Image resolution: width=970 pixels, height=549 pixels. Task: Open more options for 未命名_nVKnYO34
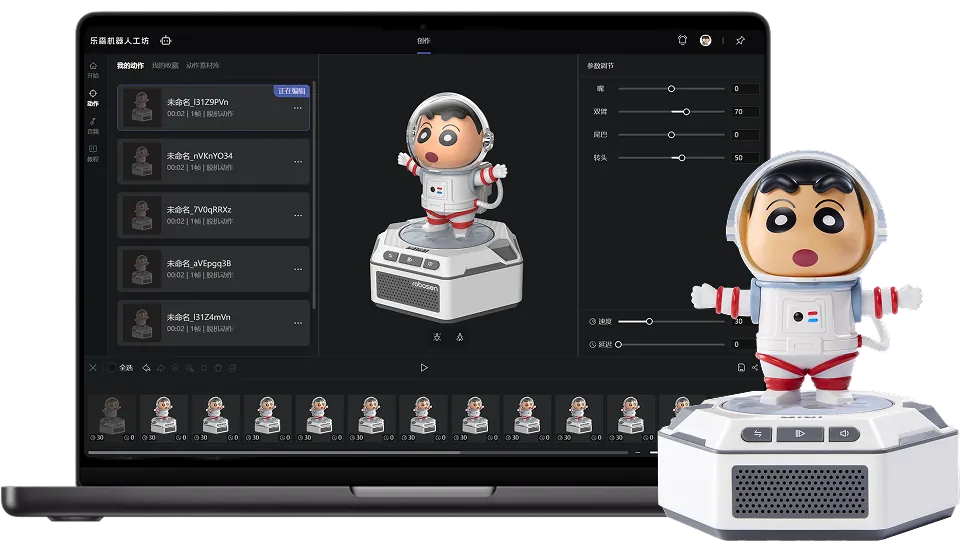click(x=297, y=162)
